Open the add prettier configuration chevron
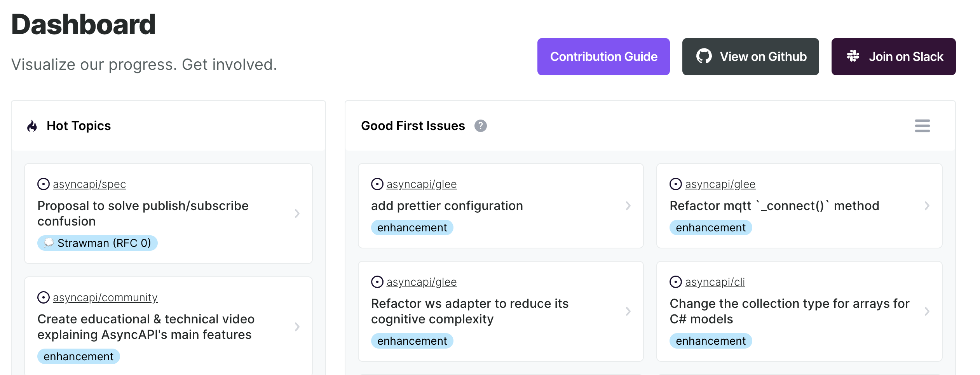Viewport: 980px width, 375px height. coord(628,206)
